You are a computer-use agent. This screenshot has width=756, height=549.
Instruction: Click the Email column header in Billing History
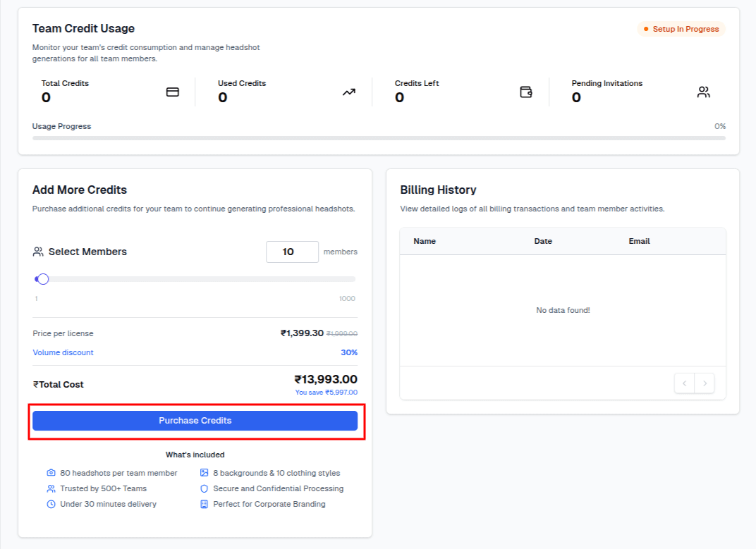point(639,241)
